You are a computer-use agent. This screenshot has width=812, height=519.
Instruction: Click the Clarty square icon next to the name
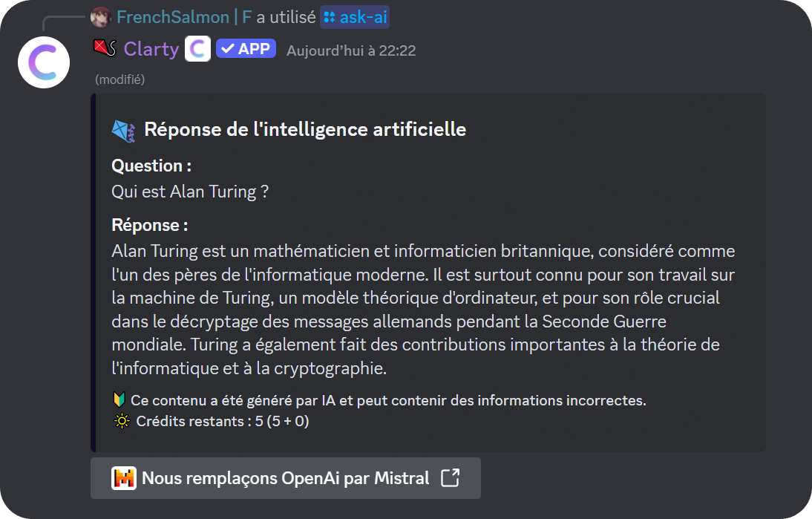tap(197, 48)
